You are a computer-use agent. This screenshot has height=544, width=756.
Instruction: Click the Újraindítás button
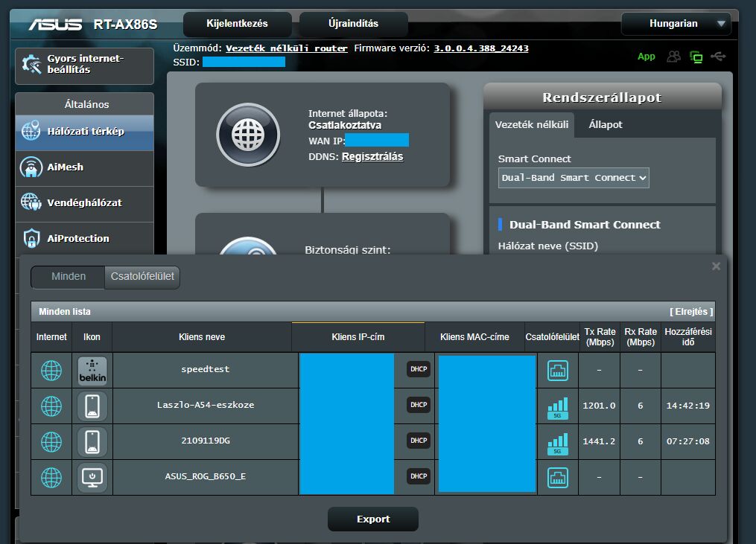click(x=353, y=24)
